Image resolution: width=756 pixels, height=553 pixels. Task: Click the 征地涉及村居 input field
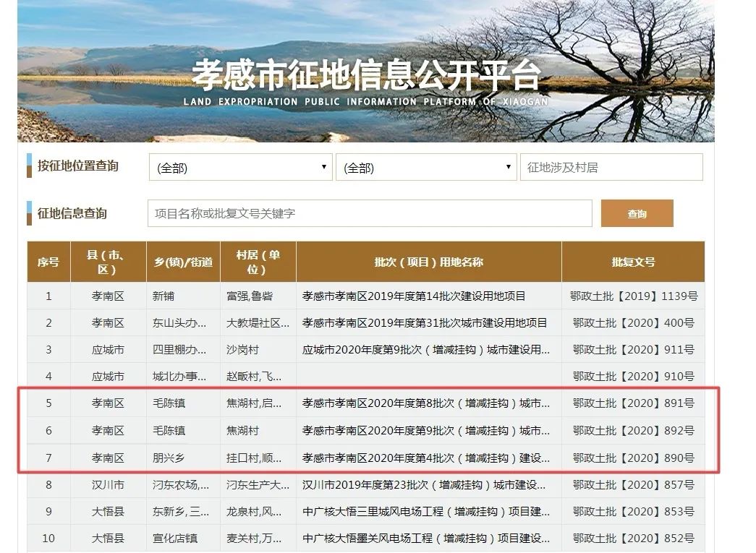(x=611, y=168)
